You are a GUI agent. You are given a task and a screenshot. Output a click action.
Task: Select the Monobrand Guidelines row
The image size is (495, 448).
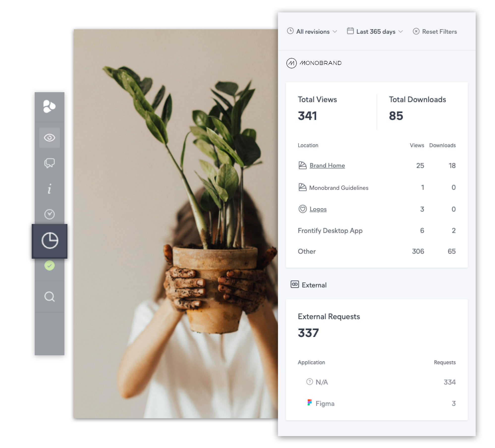pyautogui.click(x=376, y=188)
